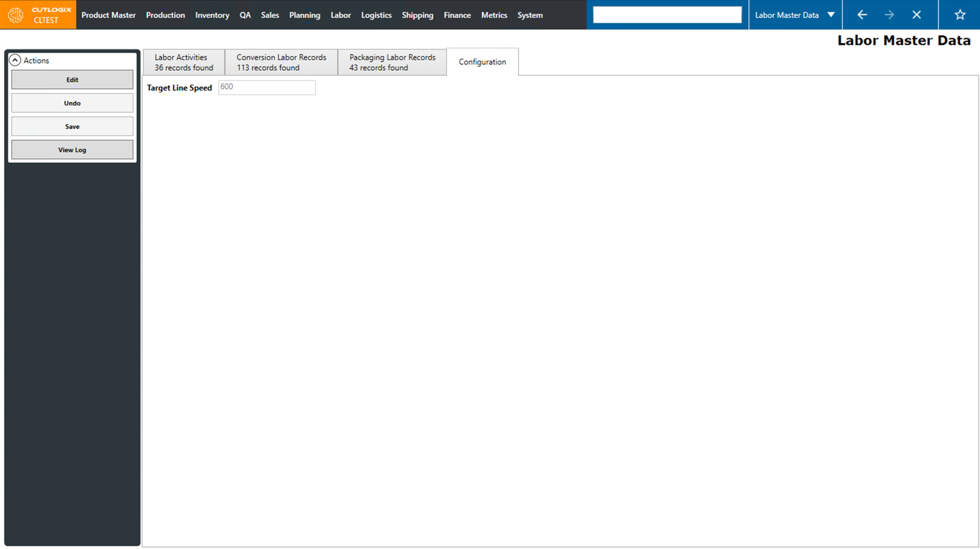Open the change log with View Log
The width and height of the screenshot is (980, 549).
coord(71,149)
